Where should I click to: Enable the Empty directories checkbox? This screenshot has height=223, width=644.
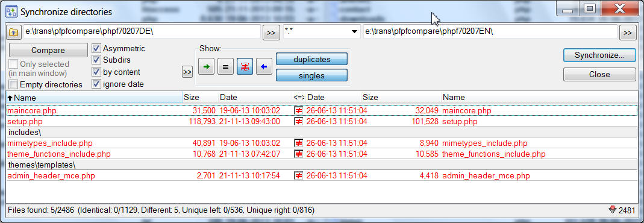pyautogui.click(x=13, y=84)
